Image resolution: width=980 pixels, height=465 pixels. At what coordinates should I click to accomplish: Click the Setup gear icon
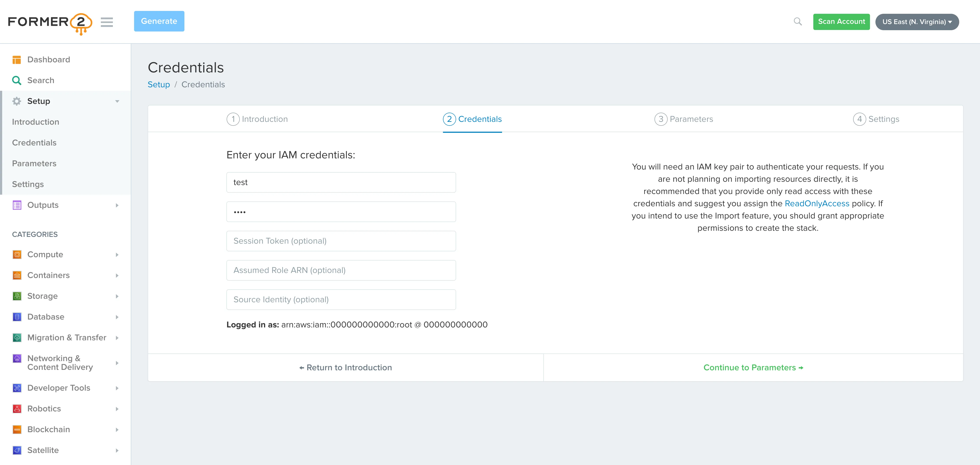pyautogui.click(x=17, y=101)
